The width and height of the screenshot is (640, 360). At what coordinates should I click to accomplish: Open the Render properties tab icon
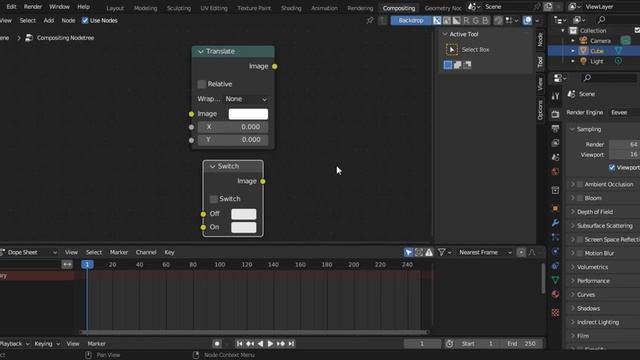pyautogui.click(x=555, y=114)
